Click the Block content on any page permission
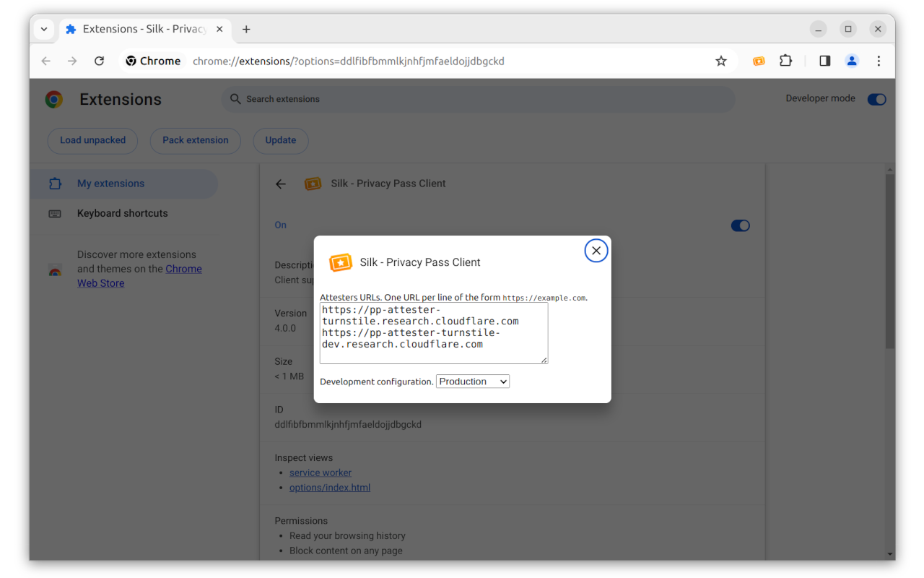The width and height of the screenshot is (924, 578). [346, 551]
